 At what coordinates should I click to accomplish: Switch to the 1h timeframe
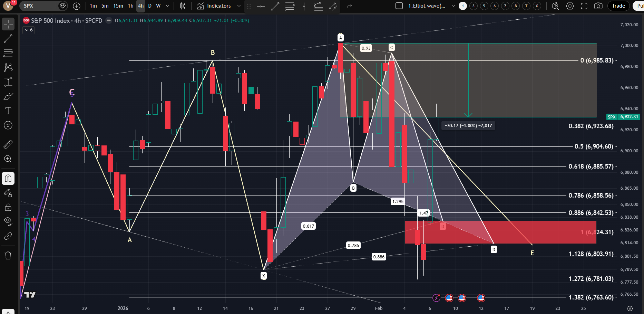click(130, 6)
